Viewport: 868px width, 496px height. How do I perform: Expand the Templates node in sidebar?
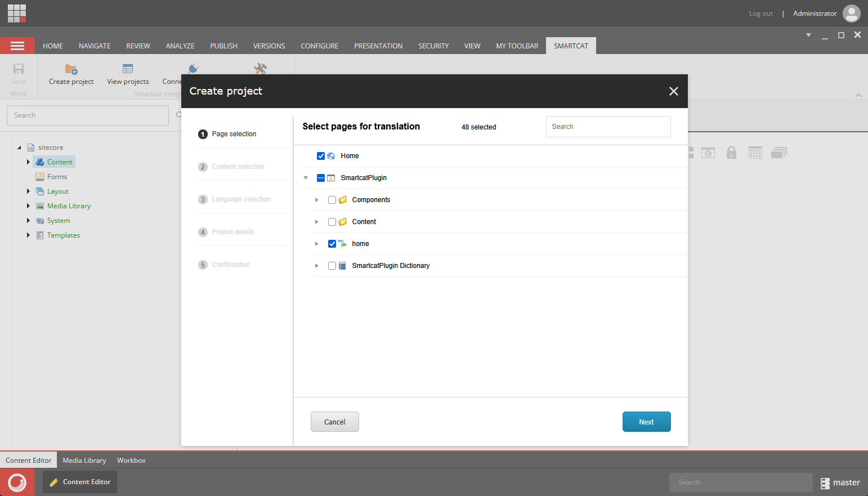pos(28,235)
